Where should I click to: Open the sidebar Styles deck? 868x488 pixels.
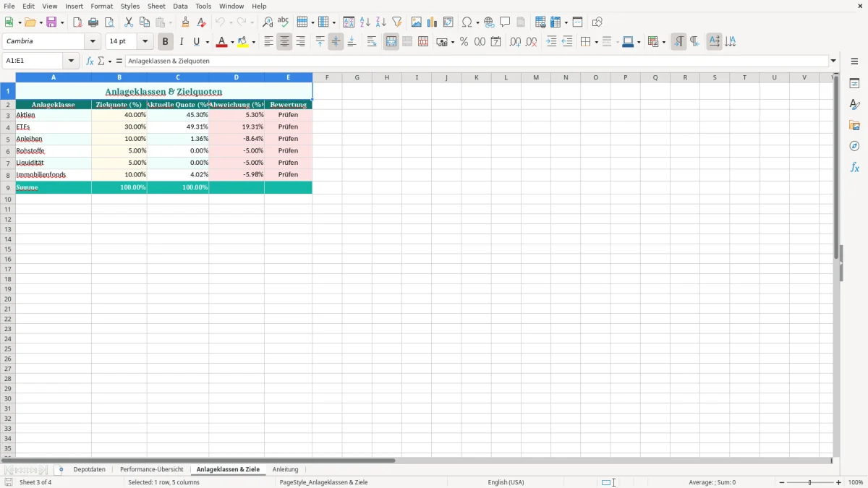[854, 104]
